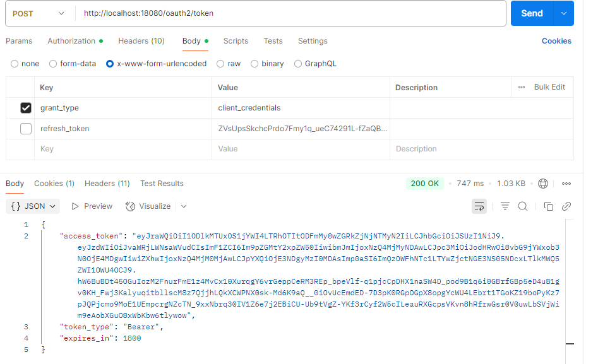Screen dimensions: 598x364
Task: Open the Send button arrow dropdown
Action: (x=564, y=13)
